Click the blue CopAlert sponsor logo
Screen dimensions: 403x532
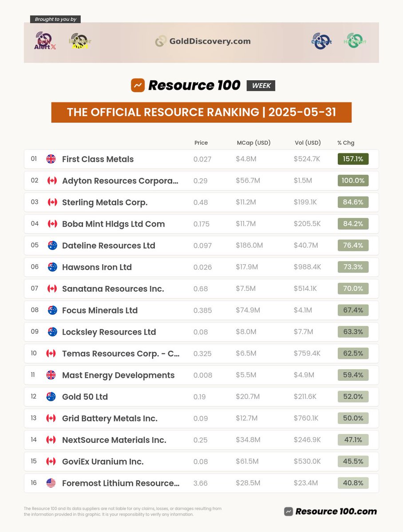(x=321, y=42)
